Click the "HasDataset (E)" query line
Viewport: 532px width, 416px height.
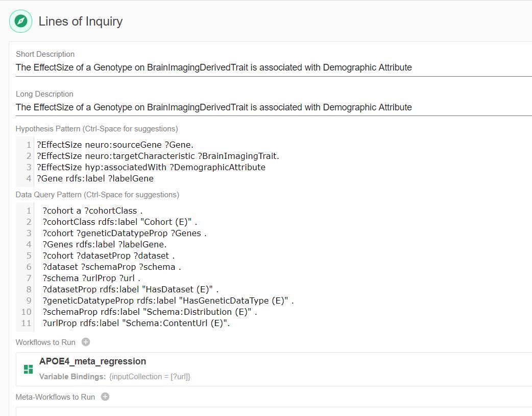click(x=130, y=289)
